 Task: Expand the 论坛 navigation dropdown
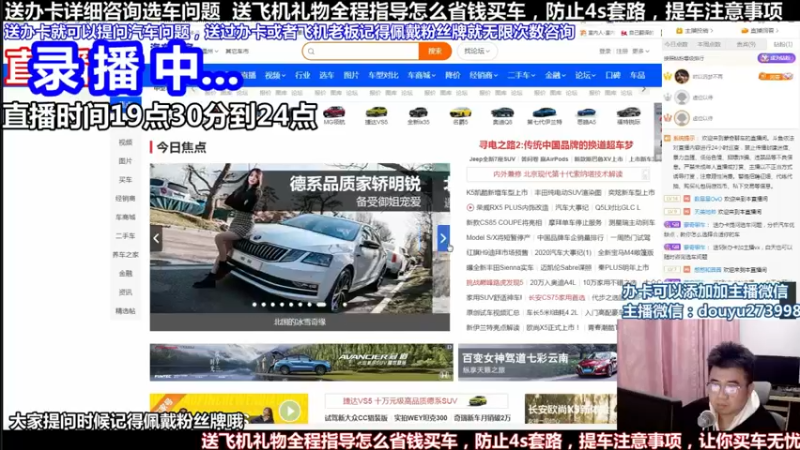[585, 76]
